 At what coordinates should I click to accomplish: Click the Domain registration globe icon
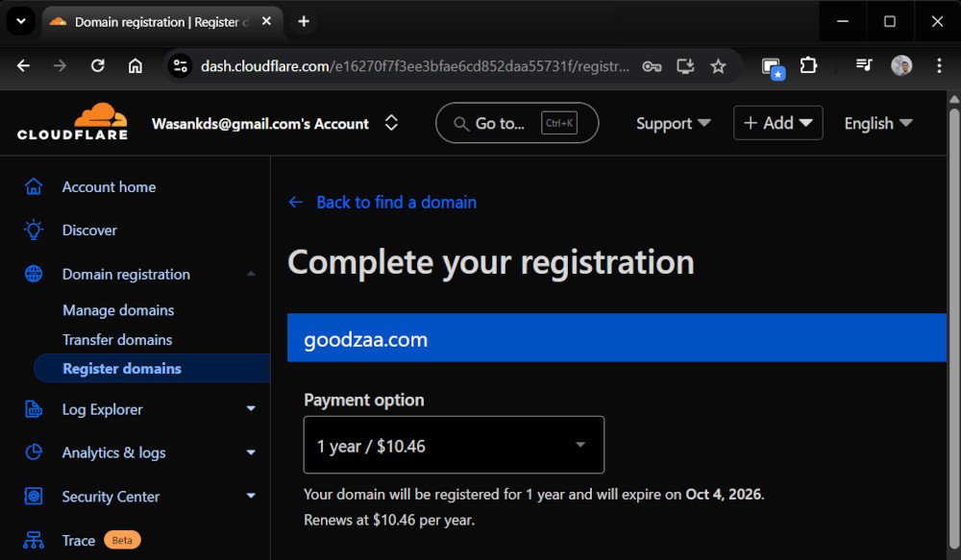click(x=34, y=275)
